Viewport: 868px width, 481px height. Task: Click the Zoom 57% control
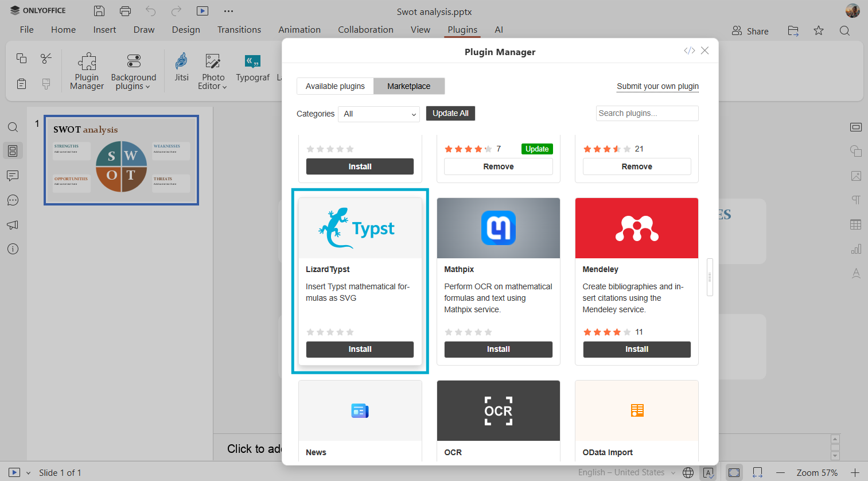[816, 472]
